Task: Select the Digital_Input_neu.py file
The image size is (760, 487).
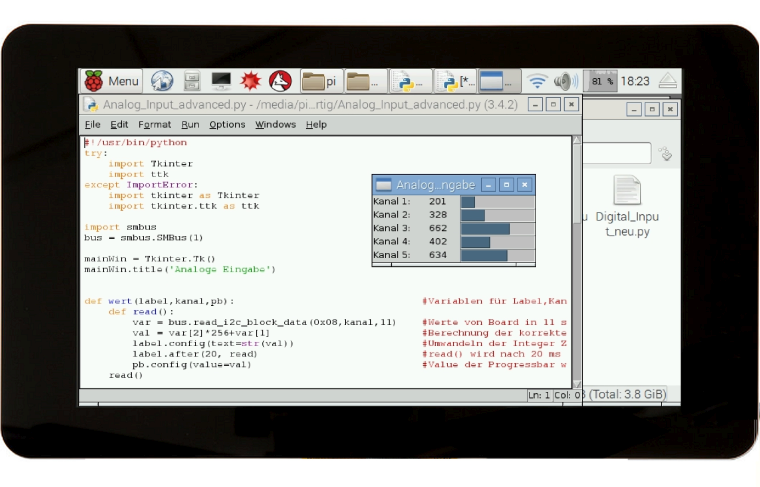Action: point(627,206)
